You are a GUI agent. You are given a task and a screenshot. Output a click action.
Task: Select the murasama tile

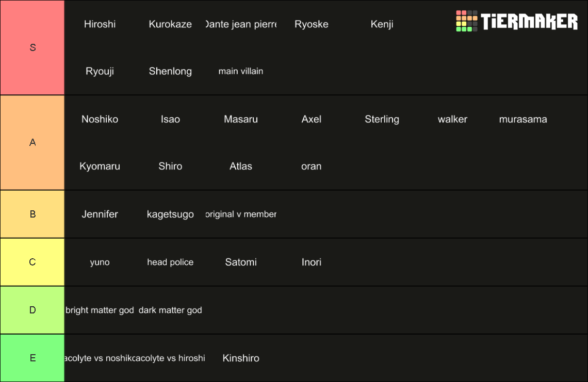(x=522, y=119)
